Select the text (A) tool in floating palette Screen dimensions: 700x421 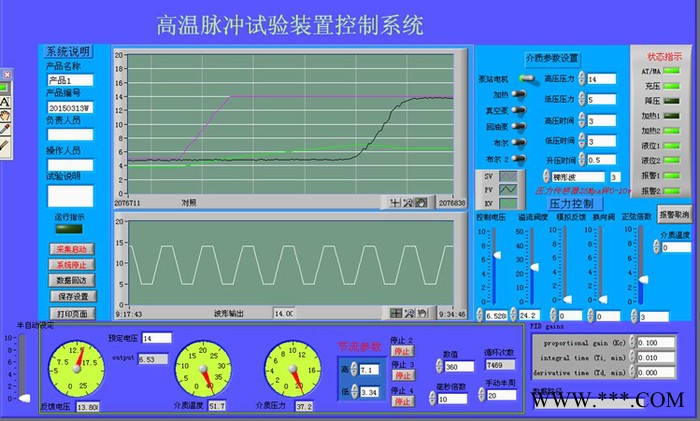pos(5,102)
